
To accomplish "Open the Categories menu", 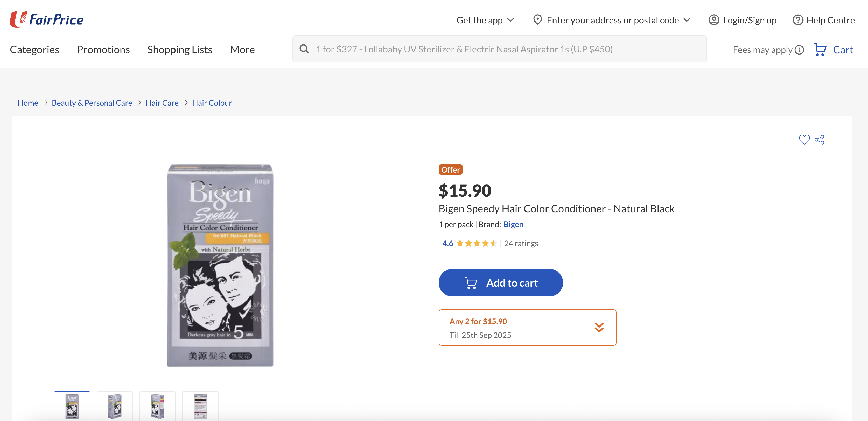I will [x=34, y=50].
